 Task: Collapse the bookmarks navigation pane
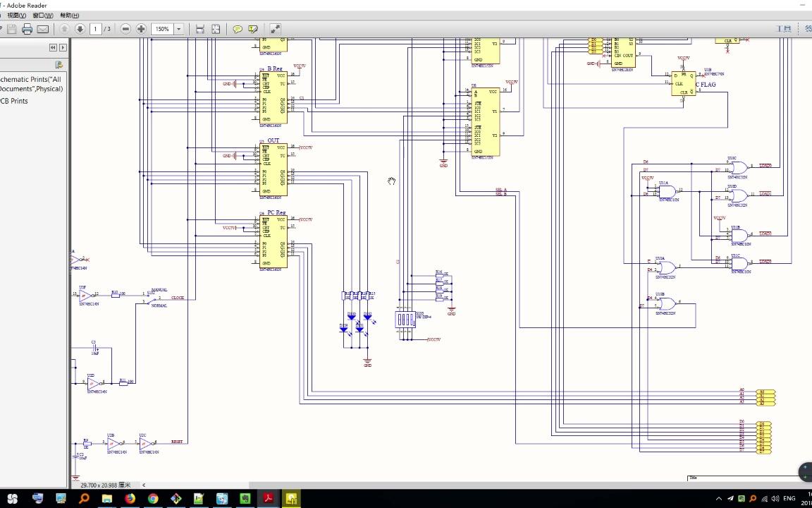point(53,47)
